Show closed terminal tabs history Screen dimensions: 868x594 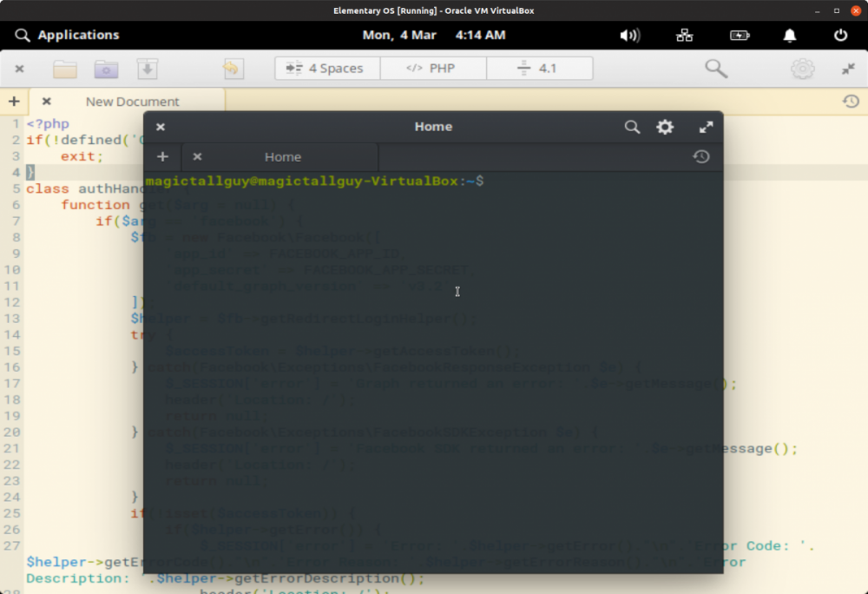701,156
